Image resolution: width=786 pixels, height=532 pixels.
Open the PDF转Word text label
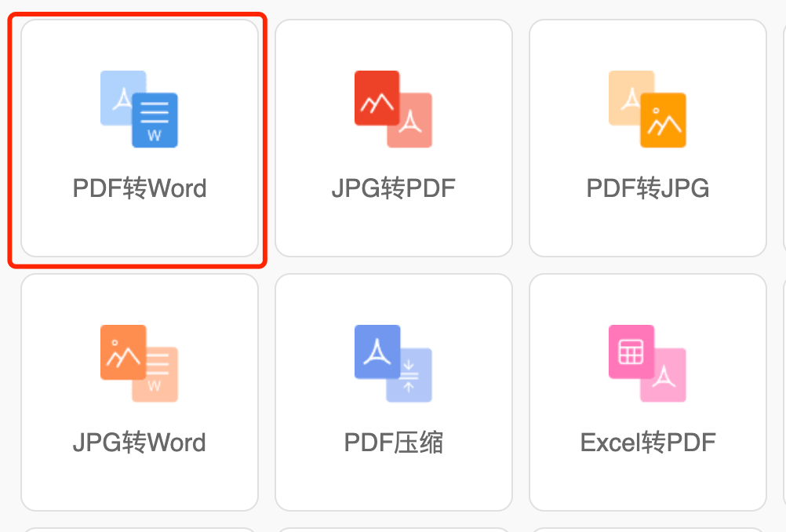pos(140,189)
